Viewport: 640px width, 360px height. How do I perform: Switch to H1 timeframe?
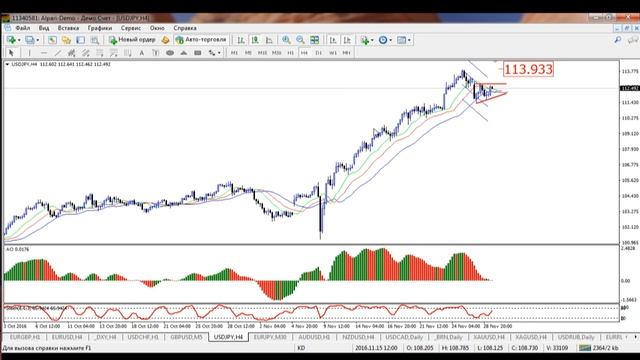click(x=291, y=53)
